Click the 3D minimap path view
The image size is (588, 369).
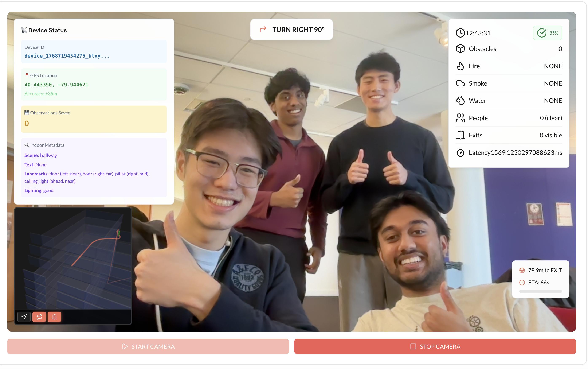click(73, 259)
